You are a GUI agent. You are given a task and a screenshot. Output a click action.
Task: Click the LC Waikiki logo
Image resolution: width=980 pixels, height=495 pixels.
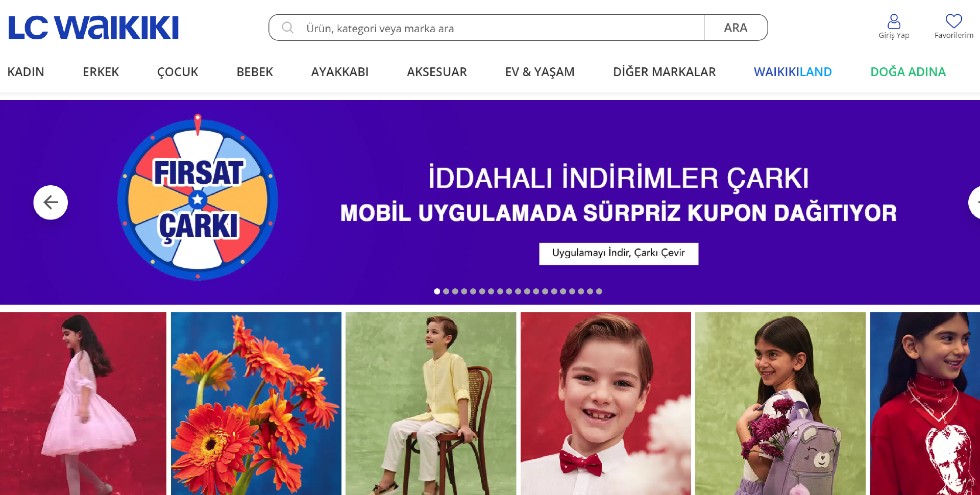pyautogui.click(x=93, y=28)
